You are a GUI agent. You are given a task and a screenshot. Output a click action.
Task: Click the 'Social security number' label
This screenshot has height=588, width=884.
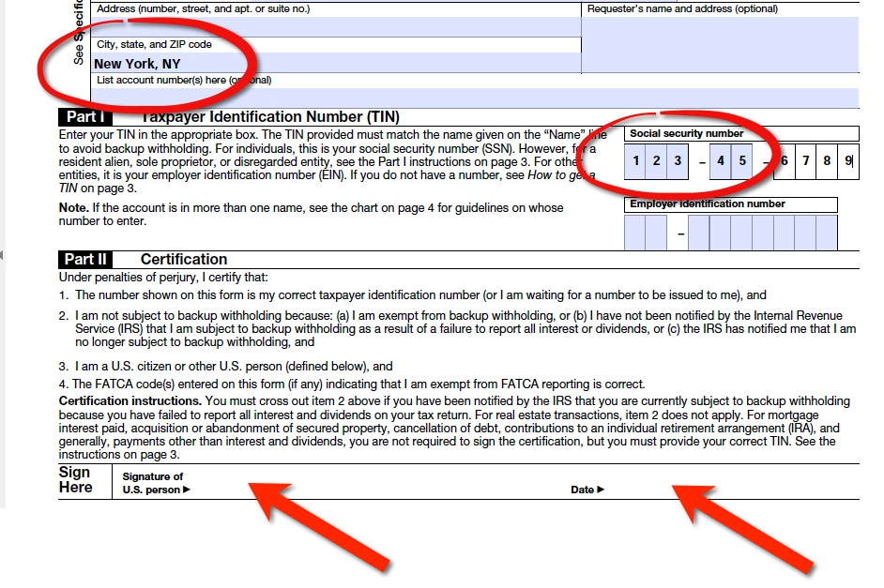pos(686,133)
